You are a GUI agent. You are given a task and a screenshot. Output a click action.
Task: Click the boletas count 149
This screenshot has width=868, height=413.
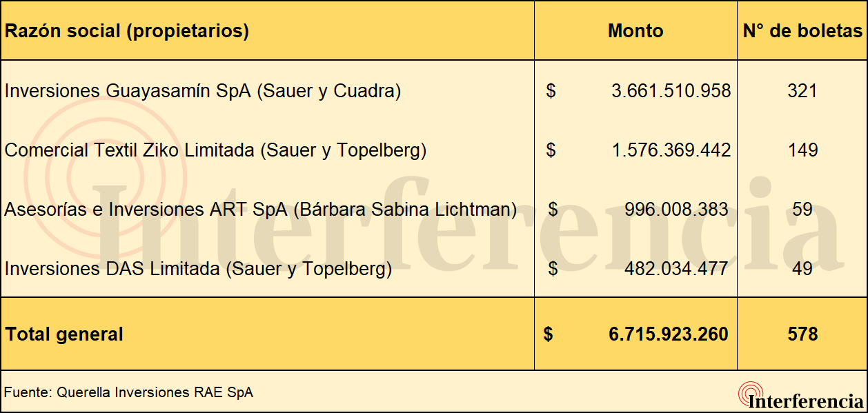point(802,150)
